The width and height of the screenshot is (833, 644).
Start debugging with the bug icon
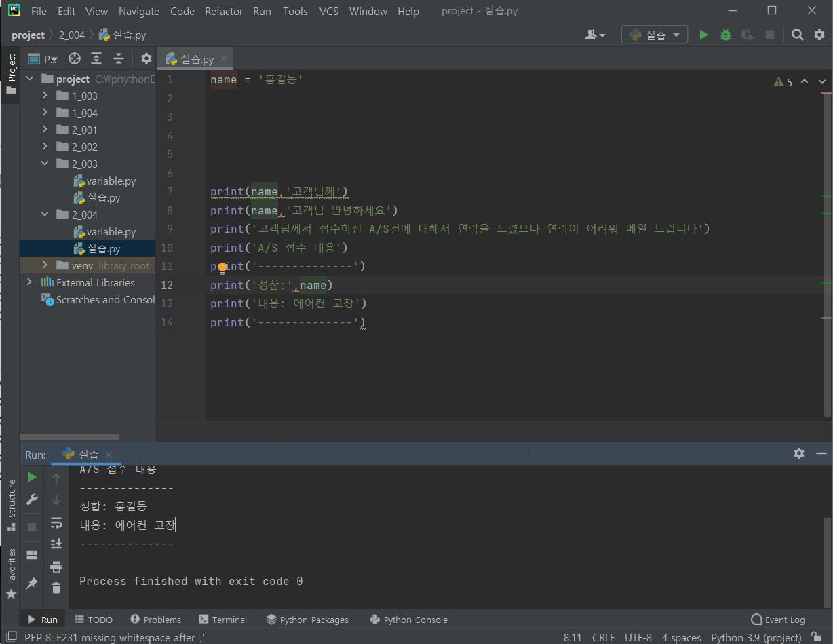pos(726,35)
